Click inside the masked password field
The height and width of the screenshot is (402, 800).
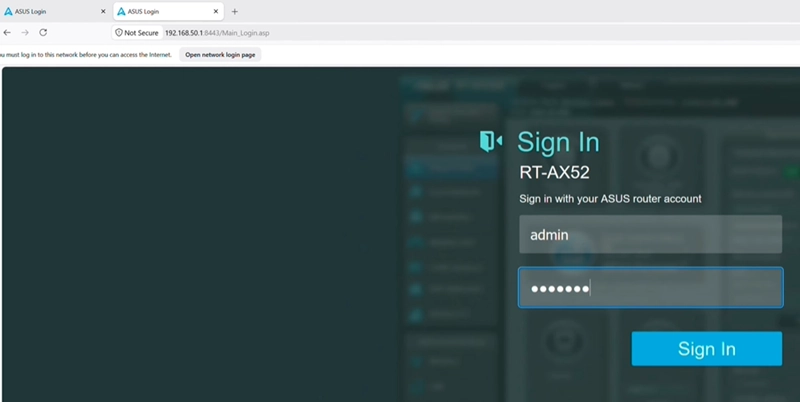[x=651, y=288]
